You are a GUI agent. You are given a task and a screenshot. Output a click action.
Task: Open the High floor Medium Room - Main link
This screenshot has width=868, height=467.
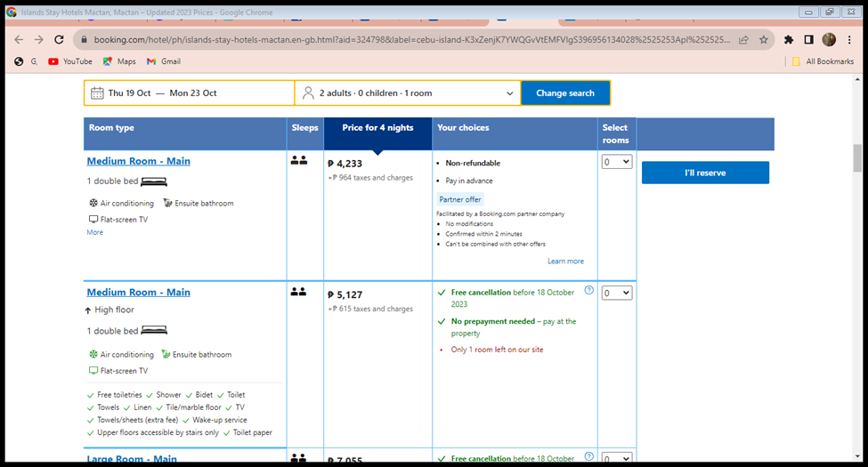pos(138,292)
